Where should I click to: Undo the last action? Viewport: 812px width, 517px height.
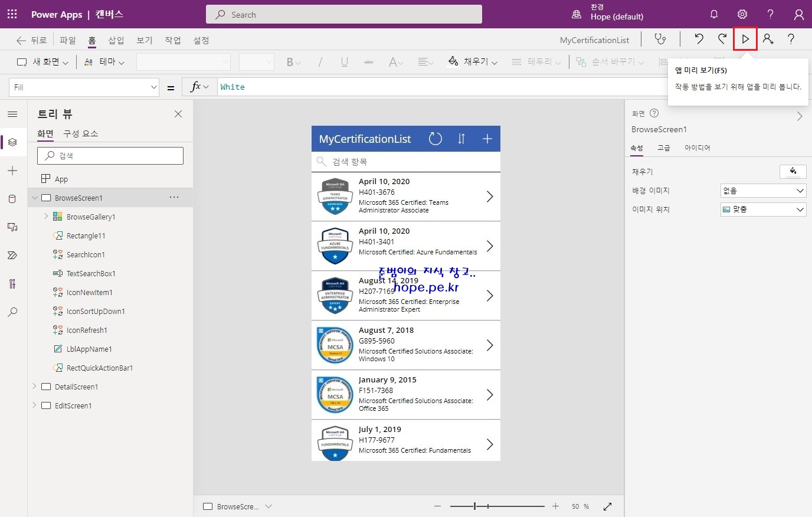tap(699, 40)
